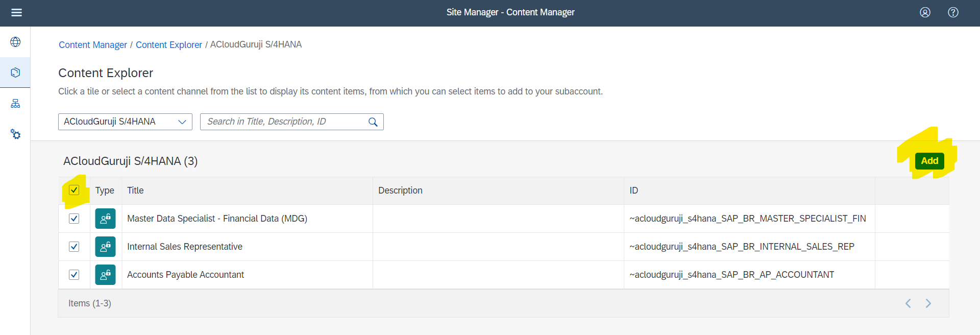Open the hamburger navigation menu
This screenshot has height=335, width=980.
[x=16, y=12]
